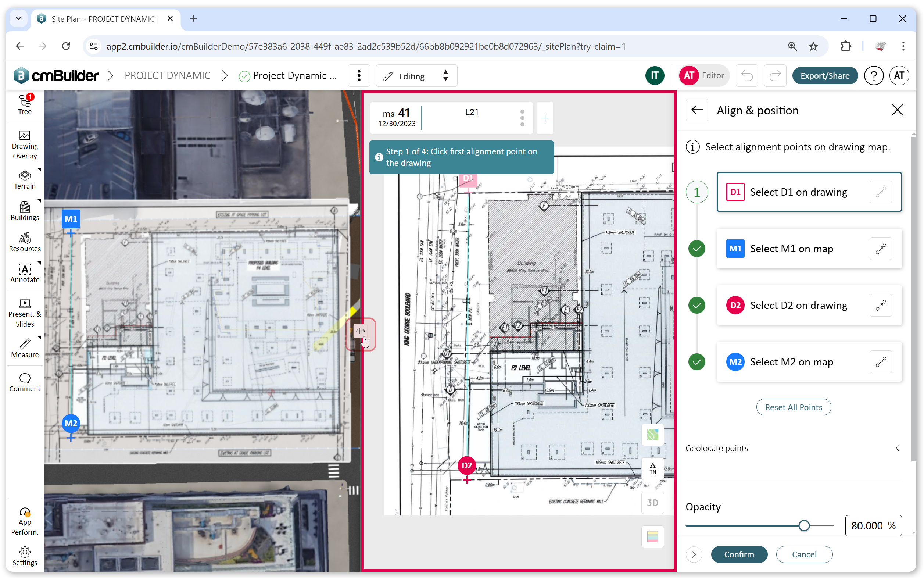Toggle the map layer button above TN
The image size is (924, 578).
(x=652, y=435)
